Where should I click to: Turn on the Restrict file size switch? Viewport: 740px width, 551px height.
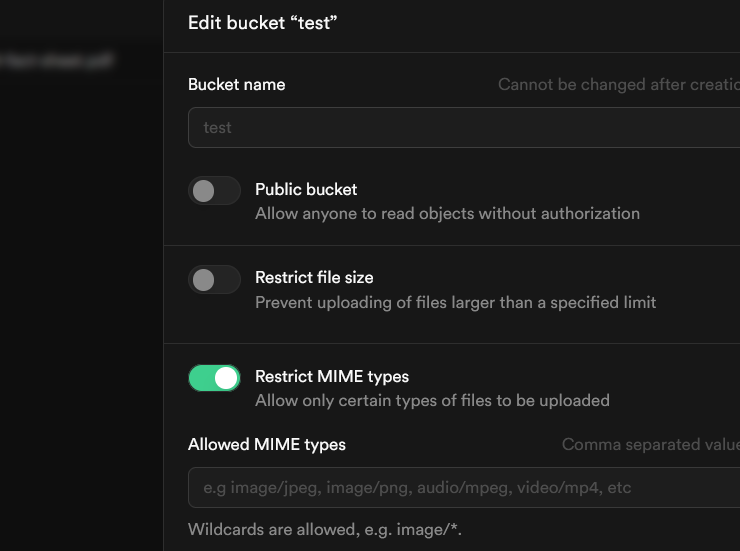[214, 280]
